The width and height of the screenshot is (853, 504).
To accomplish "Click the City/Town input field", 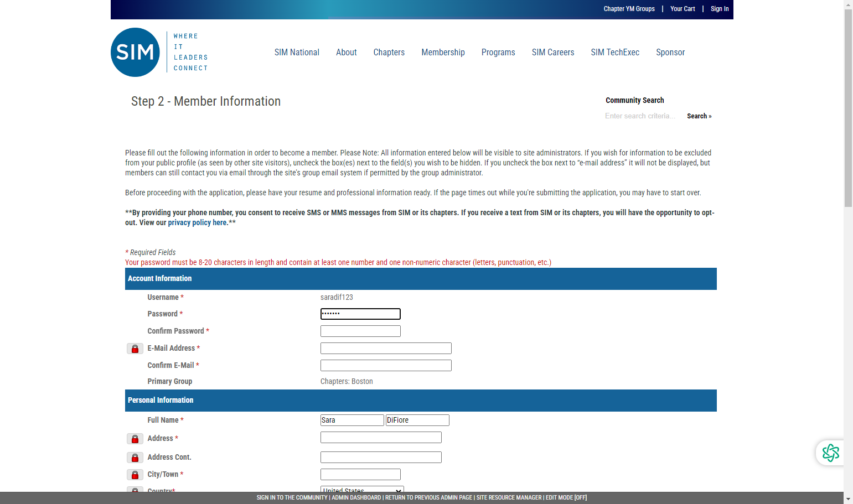I will pos(360,475).
